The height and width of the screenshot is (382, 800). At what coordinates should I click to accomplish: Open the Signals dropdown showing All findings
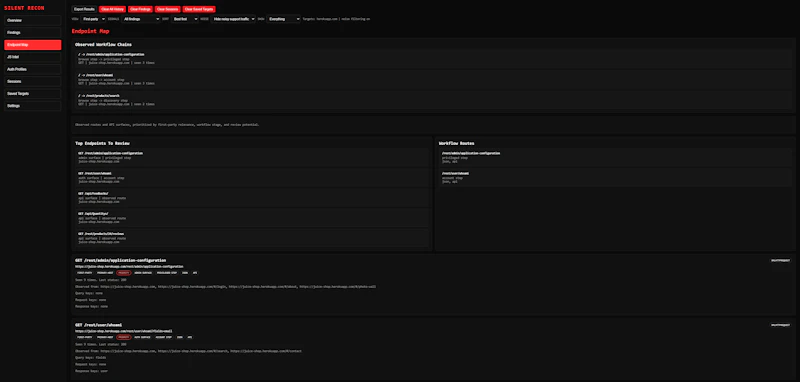141,19
